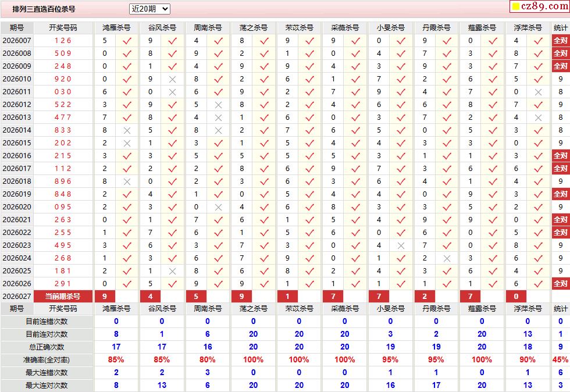Click the X mark for 谷风 in row 2026010

coord(172,79)
